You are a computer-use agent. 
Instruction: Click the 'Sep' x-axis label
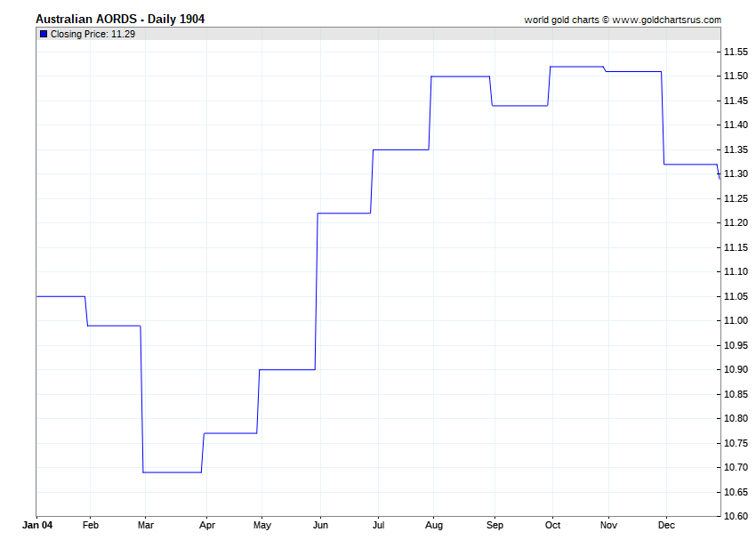tap(495, 526)
